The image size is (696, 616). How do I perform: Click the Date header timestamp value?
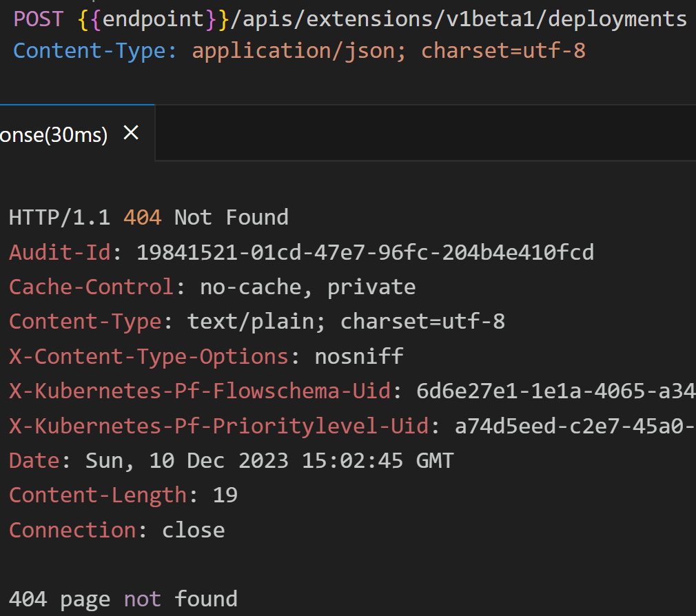[269, 461]
